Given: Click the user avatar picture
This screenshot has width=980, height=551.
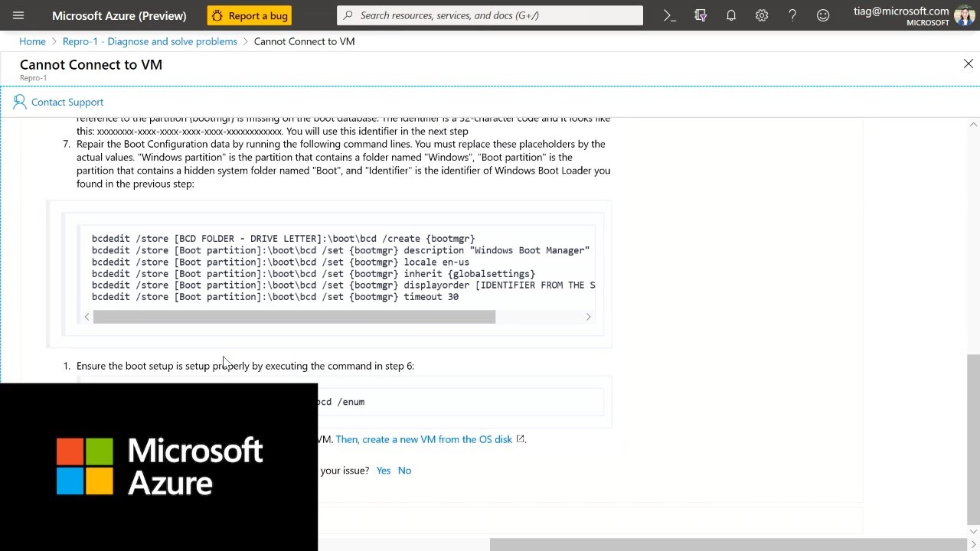Looking at the screenshot, I should (965, 15).
